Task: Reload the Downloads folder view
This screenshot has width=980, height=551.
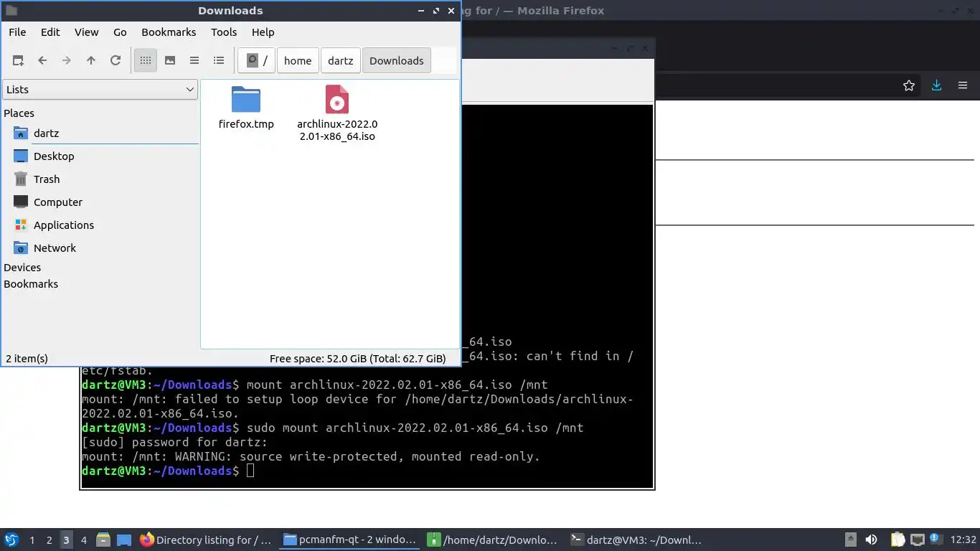Action: click(116, 61)
